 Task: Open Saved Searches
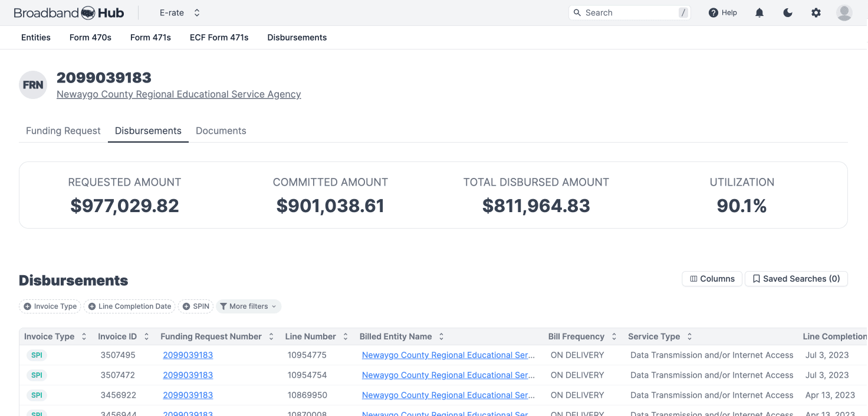point(796,279)
